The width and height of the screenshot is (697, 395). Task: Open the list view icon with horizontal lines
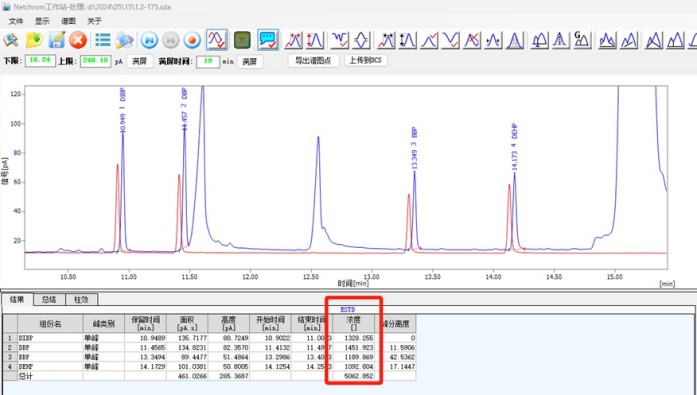coord(103,40)
